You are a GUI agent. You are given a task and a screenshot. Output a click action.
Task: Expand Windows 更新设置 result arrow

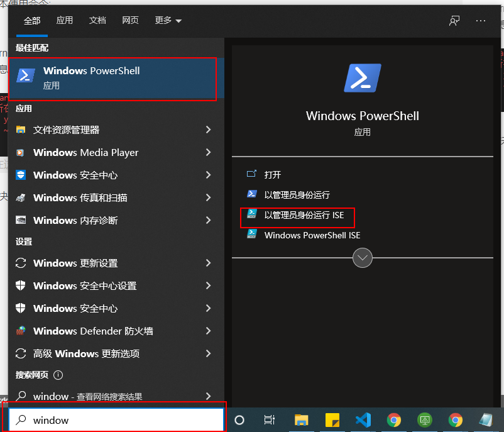(208, 263)
